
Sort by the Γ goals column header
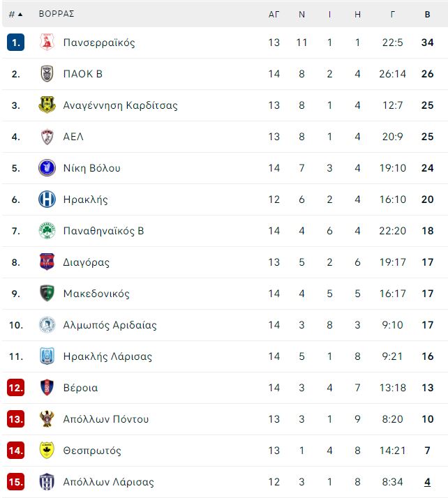pyautogui.click(x=393, y=14)
